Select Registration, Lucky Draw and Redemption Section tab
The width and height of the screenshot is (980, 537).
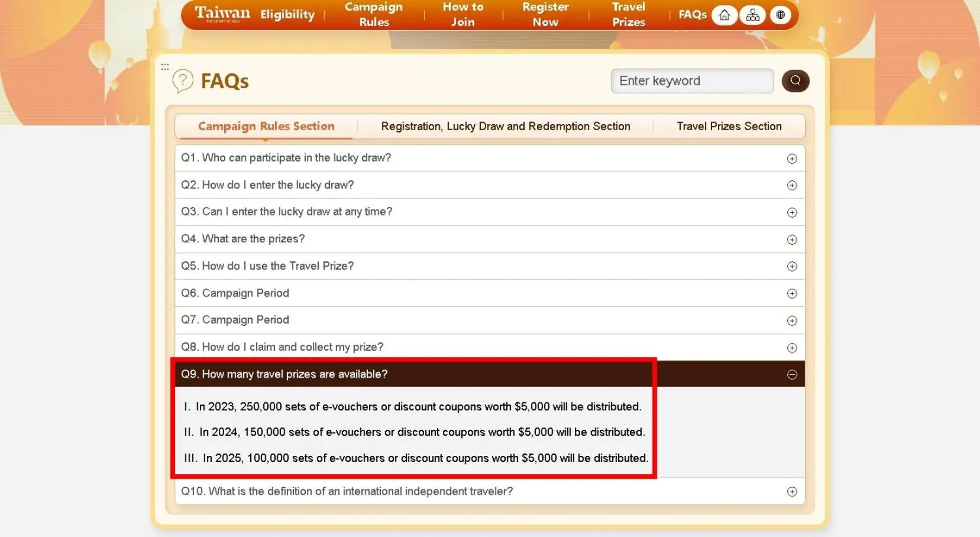click(x=505, y=126)
